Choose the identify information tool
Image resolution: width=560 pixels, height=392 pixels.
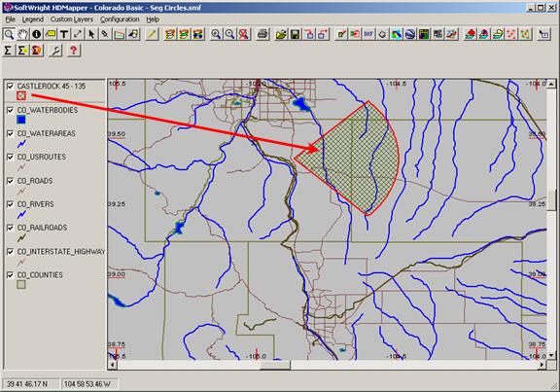(36, 34)
